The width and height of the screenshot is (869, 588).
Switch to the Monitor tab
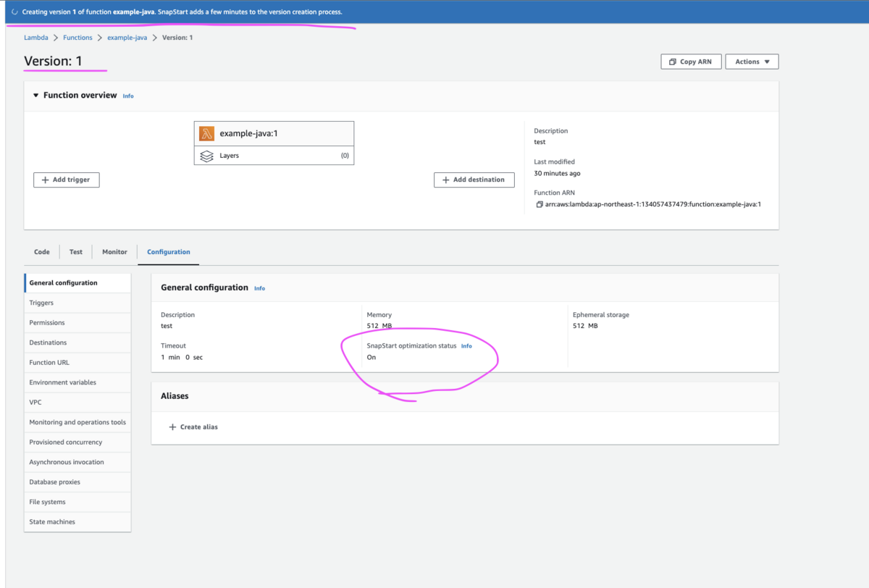(x=114, y=252)
